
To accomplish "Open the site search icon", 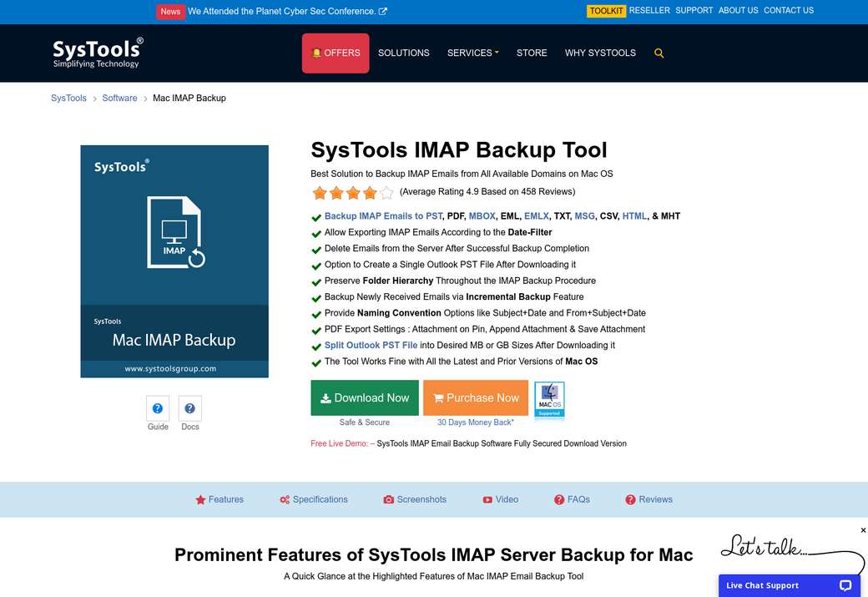I will [x=659, y=53].
